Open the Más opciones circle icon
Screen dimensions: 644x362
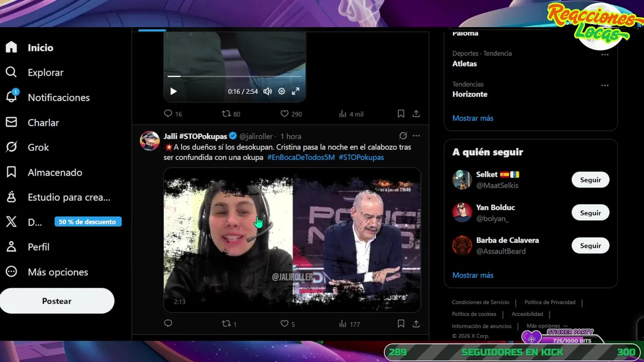(x=11, y=272)
